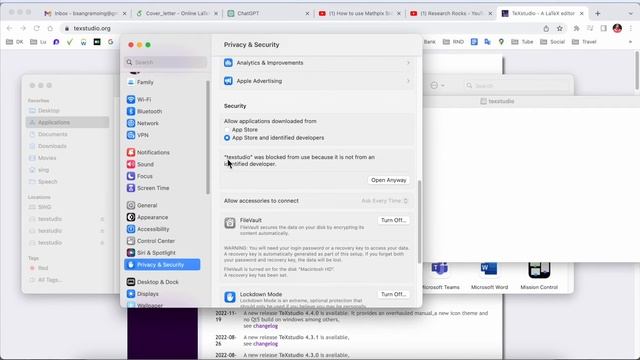
Task: Switch to the Inbox Gmail tab
Action: tap(85, 13)
